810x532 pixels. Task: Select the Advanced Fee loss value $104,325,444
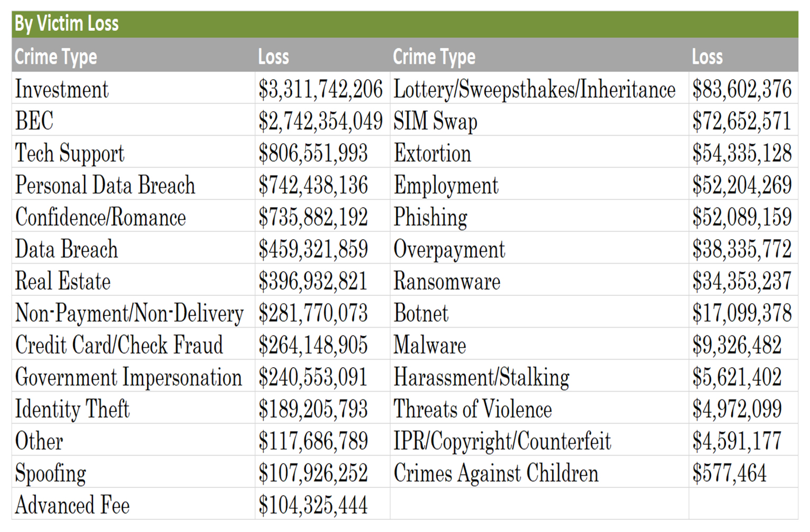coord(313,505)
